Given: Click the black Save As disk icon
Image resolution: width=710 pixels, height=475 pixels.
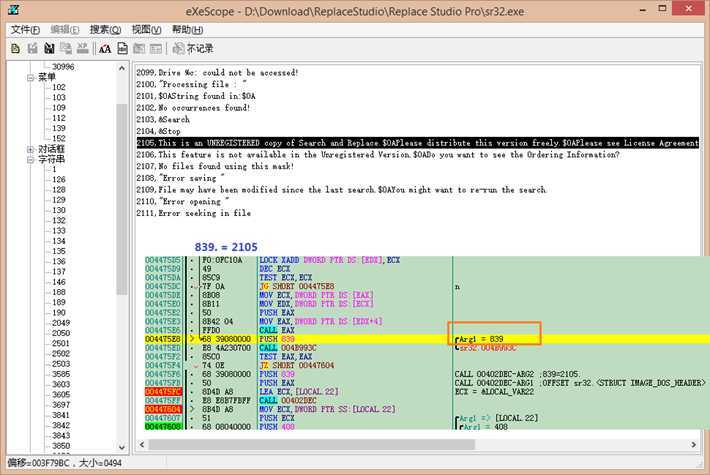Looking at the screenshot, I should point(49,48).
